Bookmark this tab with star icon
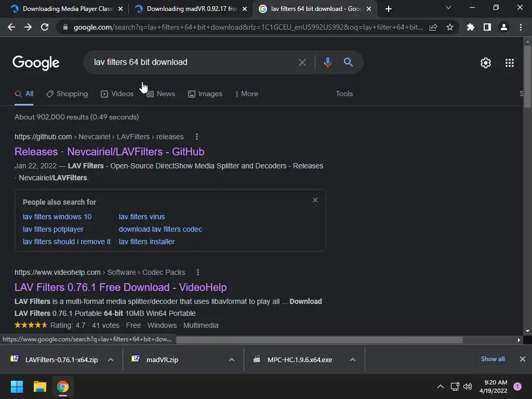The height and width of the screenshot is (399, 532). point(450,27)
